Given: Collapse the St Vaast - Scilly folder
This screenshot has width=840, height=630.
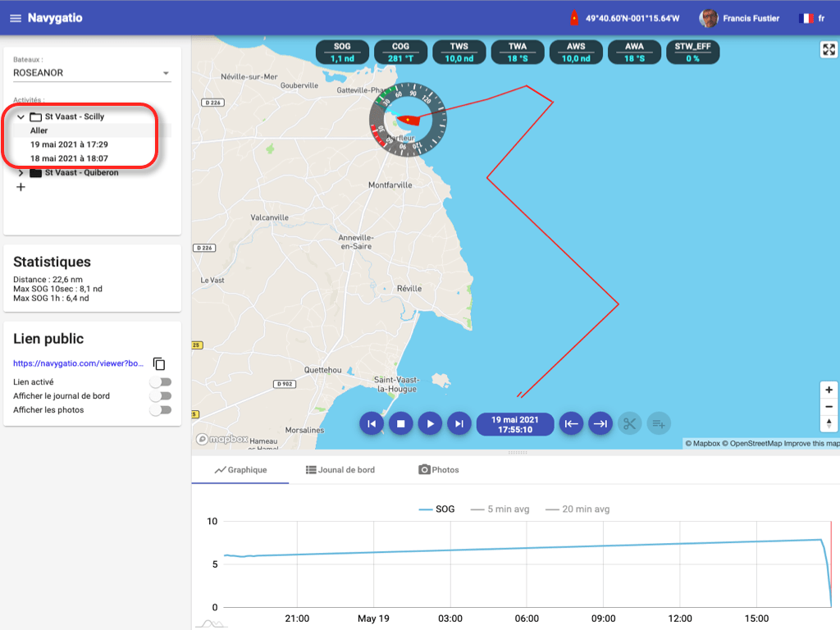Looking at the screenshot, I should click(21, 117).
